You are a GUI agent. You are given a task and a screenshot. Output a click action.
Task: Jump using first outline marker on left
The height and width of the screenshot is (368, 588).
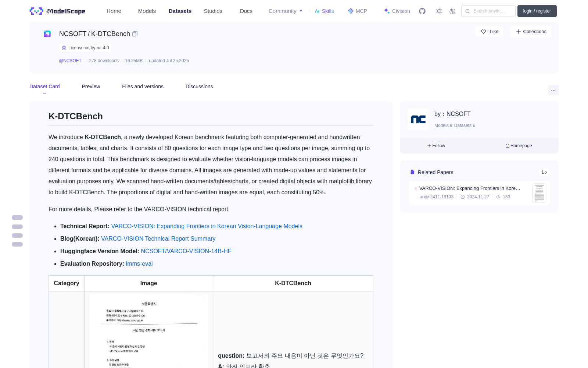click(x=17, y=217)
